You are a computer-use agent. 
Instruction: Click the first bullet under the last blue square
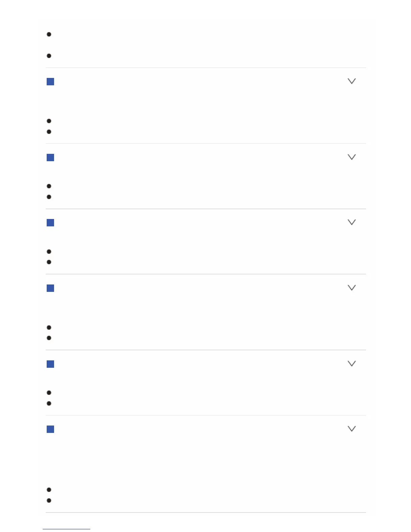(49, 490)
